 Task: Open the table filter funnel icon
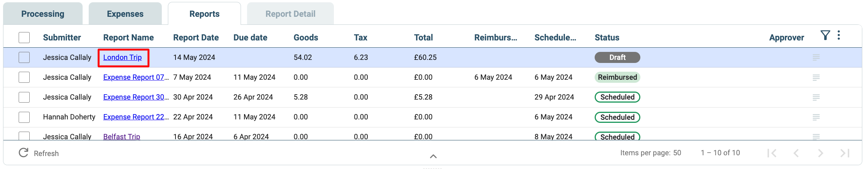pos(825,35)
